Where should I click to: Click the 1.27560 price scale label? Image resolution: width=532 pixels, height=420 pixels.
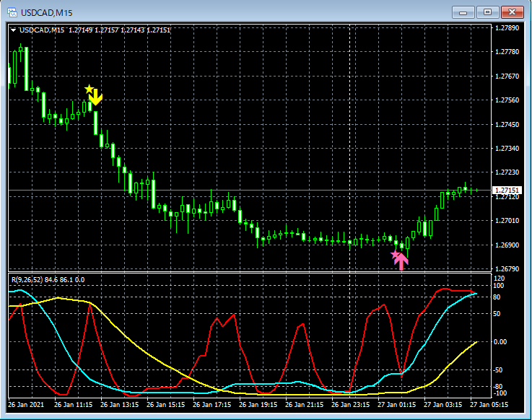click(x=507, y=100)
